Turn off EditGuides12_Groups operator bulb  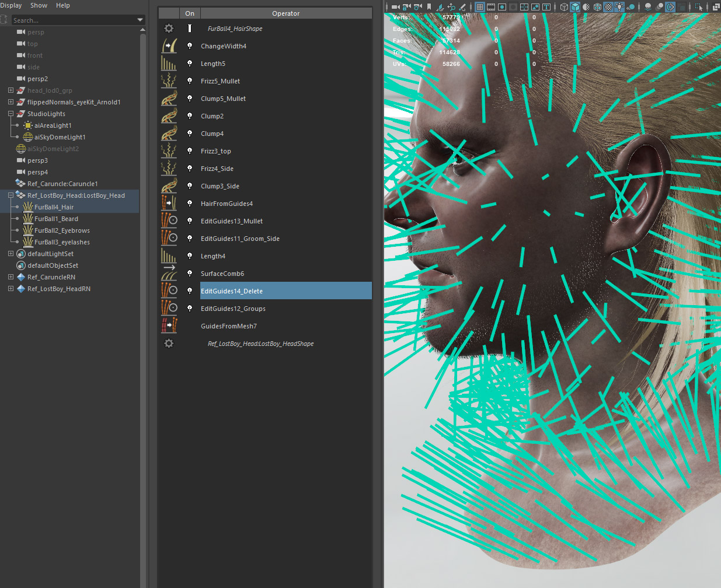pos(190,309)
